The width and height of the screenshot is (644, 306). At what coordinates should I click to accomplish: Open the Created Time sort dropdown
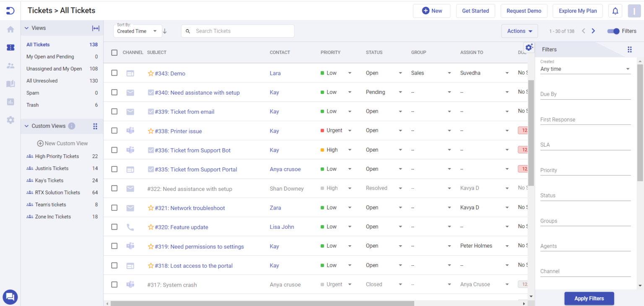click(137, 31)
